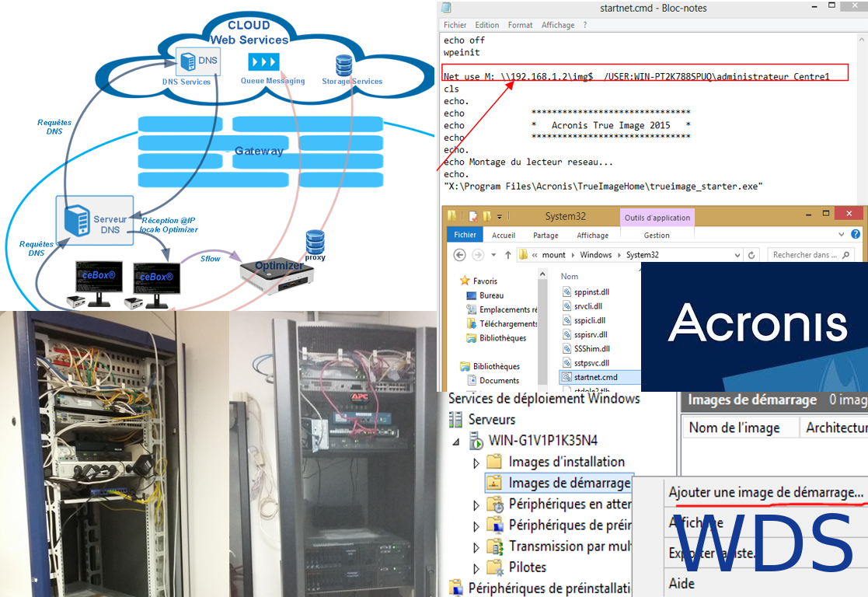The width and height of the screenshot is (868, 597).
Task: Click the New folder icon in Explorer's quick access toolbar
Action: point(487,216)
